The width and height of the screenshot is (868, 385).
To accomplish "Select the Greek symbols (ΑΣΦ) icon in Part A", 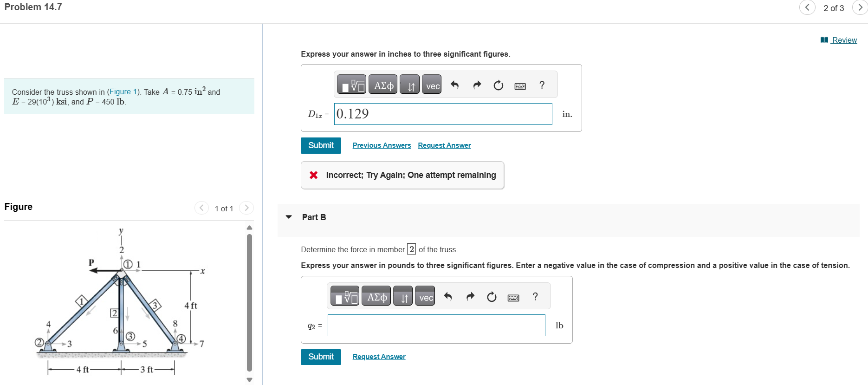I will click(382, 84).
